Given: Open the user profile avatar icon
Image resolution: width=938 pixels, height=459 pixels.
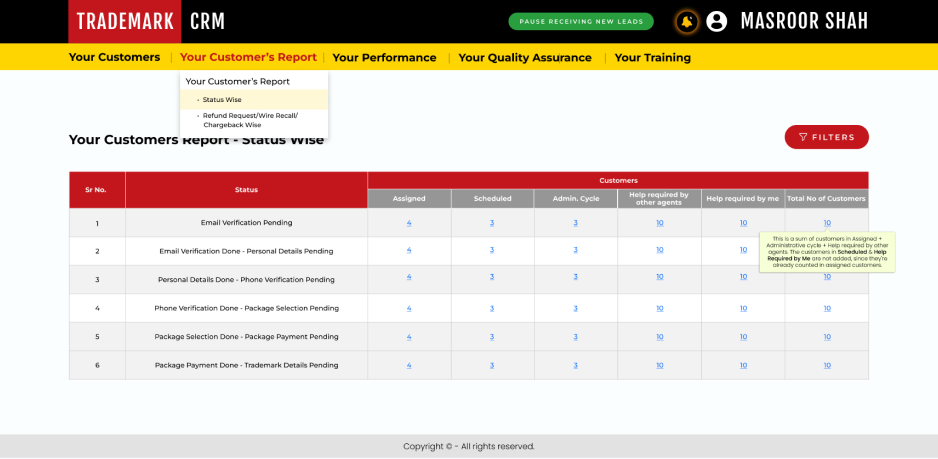Looking at the screenshot, I should click(716, 21).
